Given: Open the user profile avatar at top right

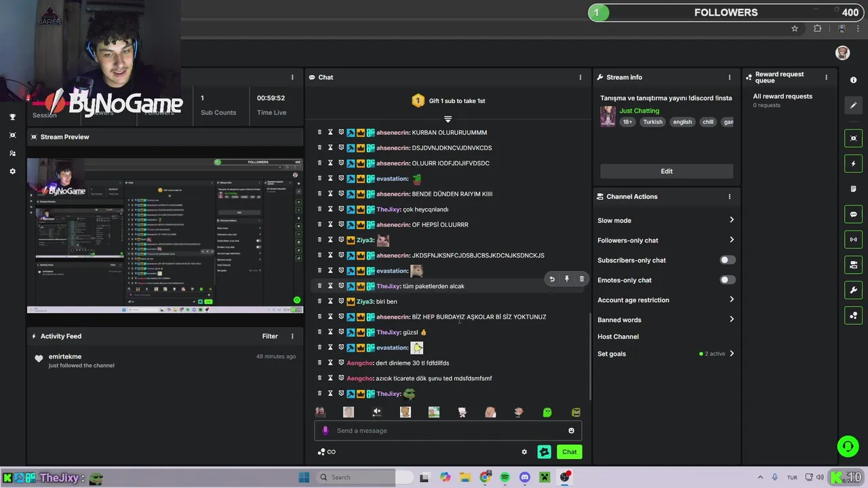Looking at the screenshot, I should pyautogui.click(x=842, y=53).
